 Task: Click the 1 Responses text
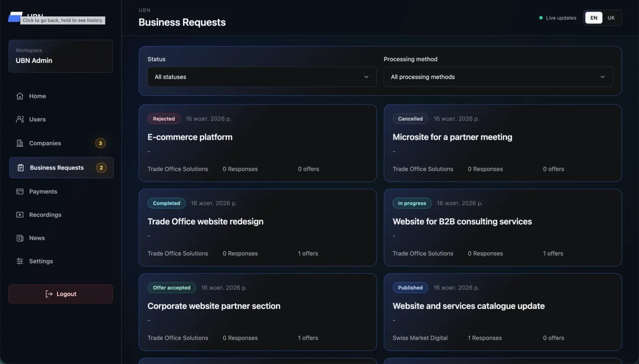pyautogui.click(x=485, y=338)
